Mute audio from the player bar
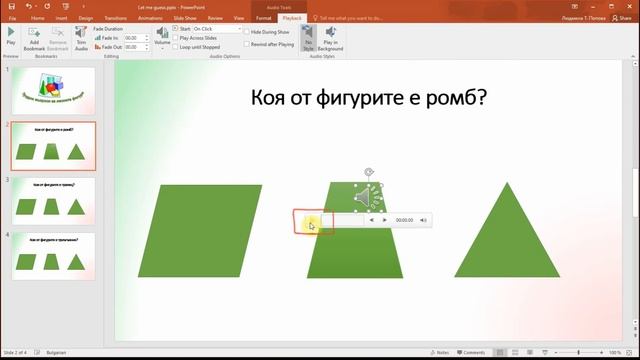Viewport: 640px width, 360px height. coord(423,220)
